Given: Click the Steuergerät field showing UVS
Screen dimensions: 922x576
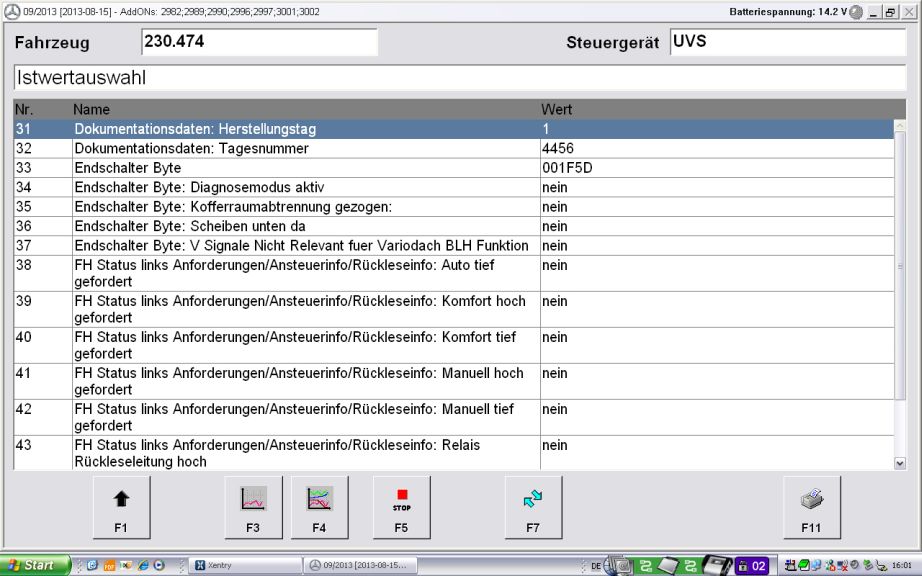Looking at the screenshot, I should (x=788, y=42).
